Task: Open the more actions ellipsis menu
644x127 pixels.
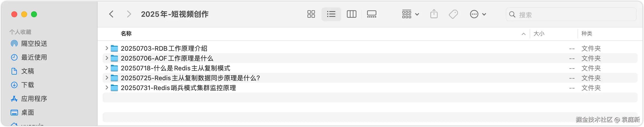Action: [478, 14]
